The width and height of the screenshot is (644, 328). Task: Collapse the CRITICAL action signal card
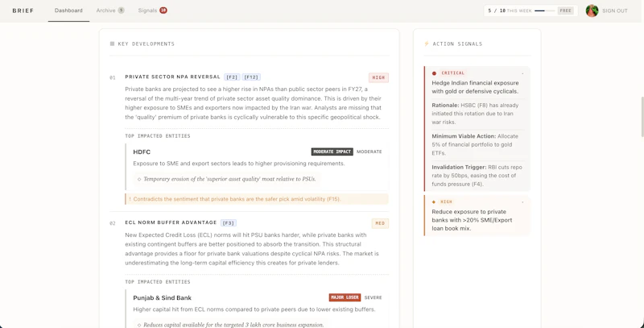pyautogui.click(x=522, y=73)
